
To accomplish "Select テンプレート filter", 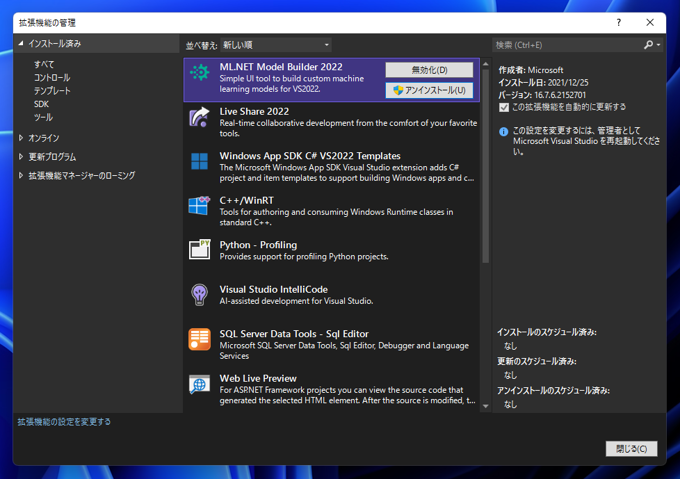I will 52,91.
